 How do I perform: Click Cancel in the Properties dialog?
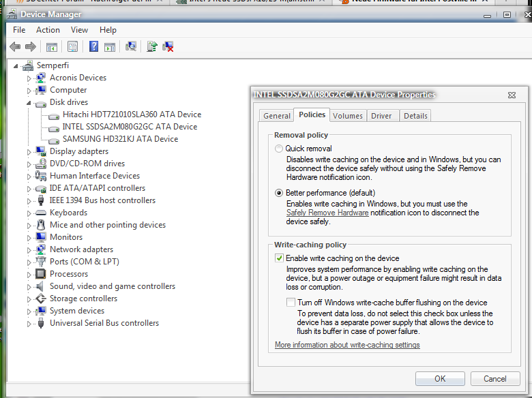pyautogui.click(x=495, y=379)
